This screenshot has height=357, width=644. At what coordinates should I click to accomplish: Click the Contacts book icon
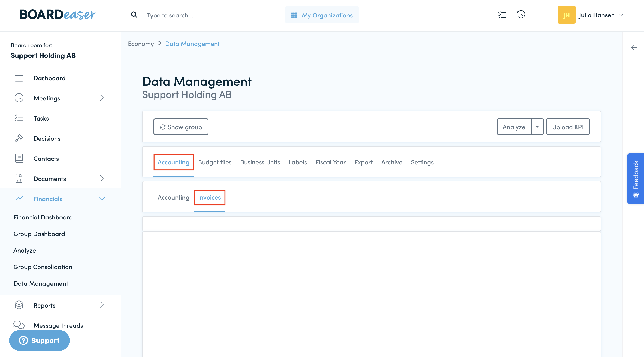(x=19, y=158)
